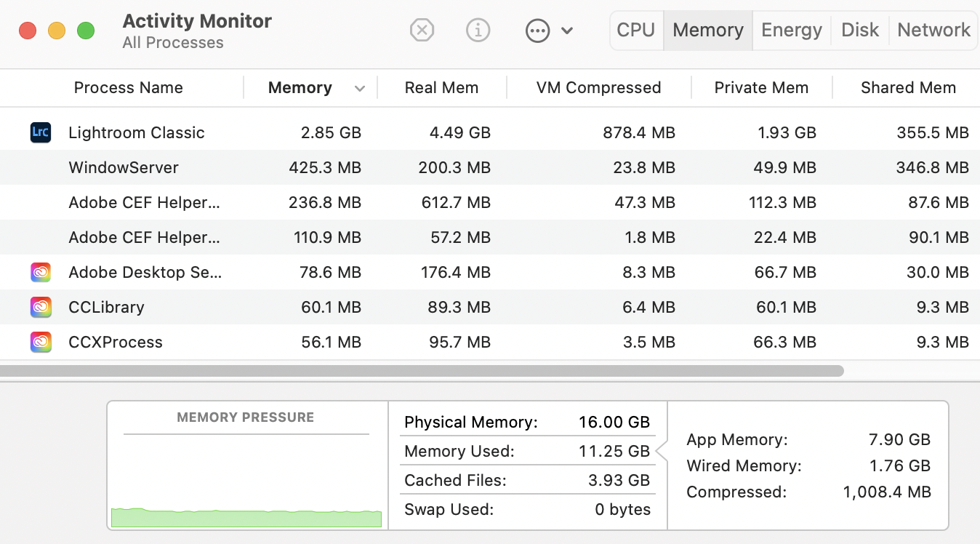Click the Adobe Desktop Service Creative Cloud icon
This screenshot has height=544, width=980.
[x=41, y=272]
